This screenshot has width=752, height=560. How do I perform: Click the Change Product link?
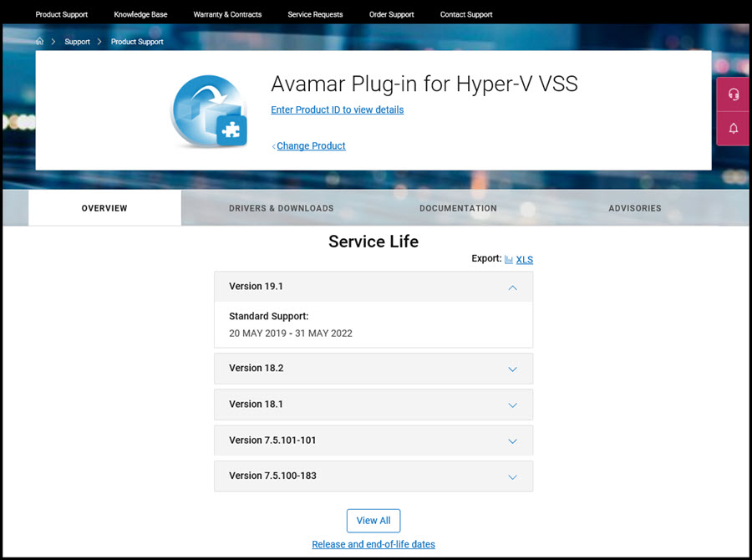click(311, 145)
